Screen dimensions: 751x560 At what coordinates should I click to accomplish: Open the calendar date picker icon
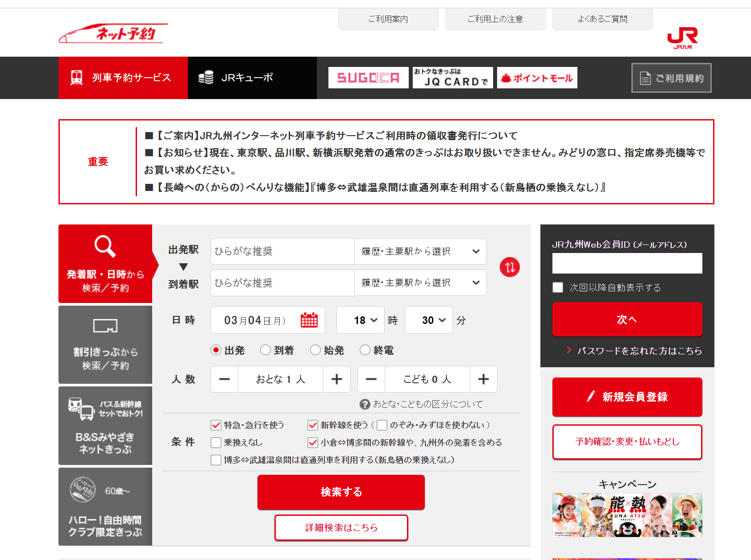309,320
